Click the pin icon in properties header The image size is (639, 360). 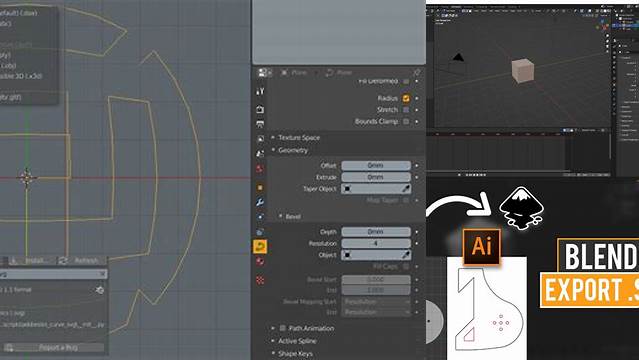coord(416,73)
